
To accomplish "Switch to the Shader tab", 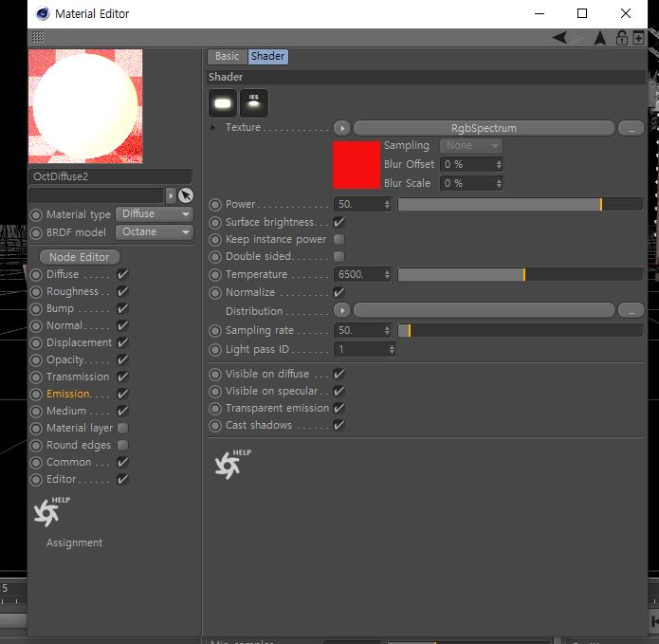I will [267, 56].
